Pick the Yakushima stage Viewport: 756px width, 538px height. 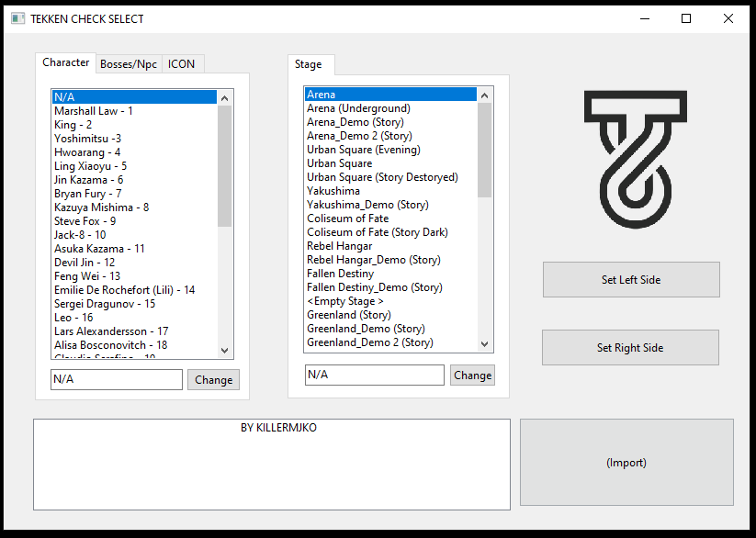pyautogui.click(x=391, y=191)
